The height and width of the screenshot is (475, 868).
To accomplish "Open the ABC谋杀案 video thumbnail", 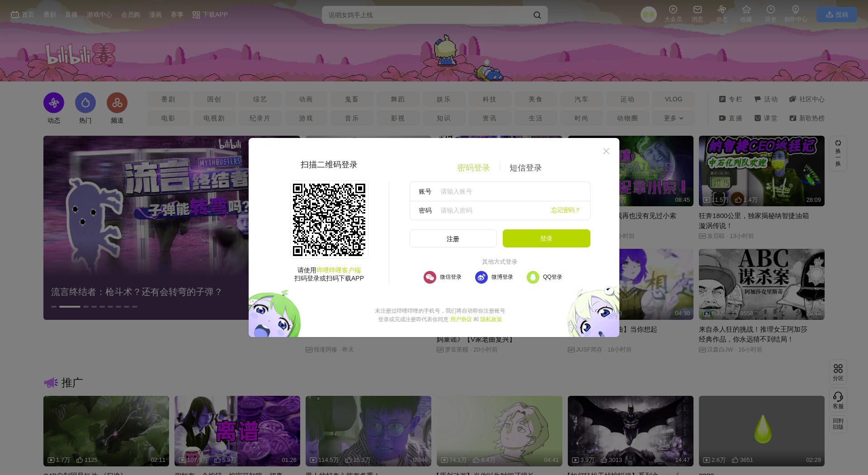I will (x=762, y=284).
